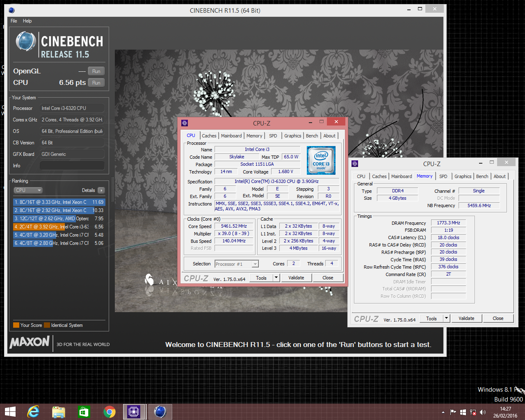
Task: Open Internet Explorer from taskbar
Action: [x=33, y=412]
